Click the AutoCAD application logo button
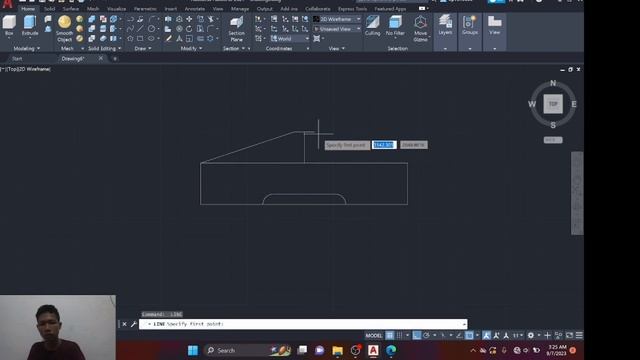 [7, 4]
